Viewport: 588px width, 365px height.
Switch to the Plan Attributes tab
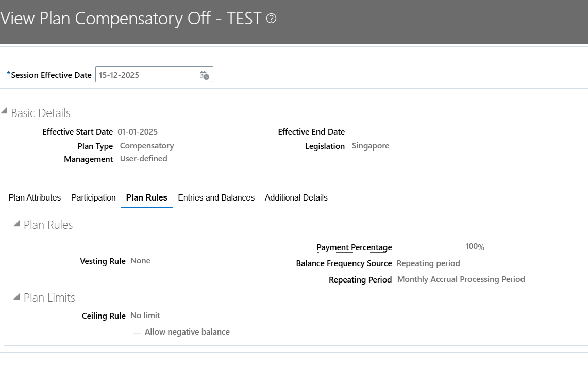(35, 197)
